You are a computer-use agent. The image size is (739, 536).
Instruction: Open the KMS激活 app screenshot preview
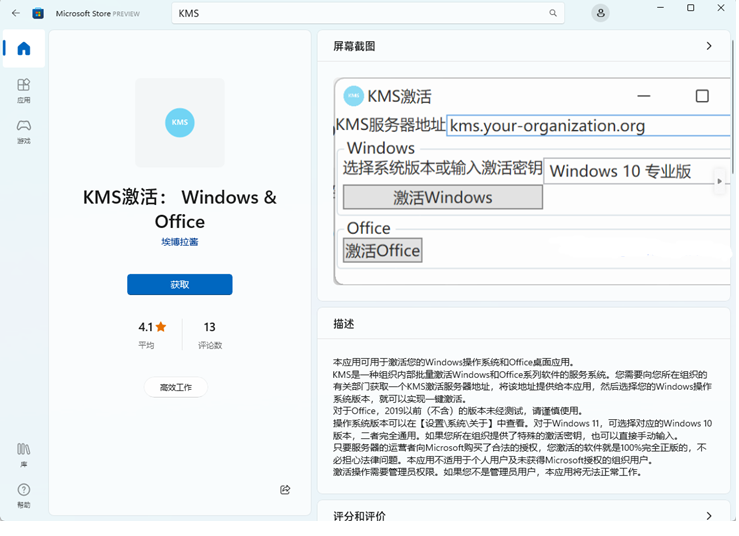click(532, 181)
